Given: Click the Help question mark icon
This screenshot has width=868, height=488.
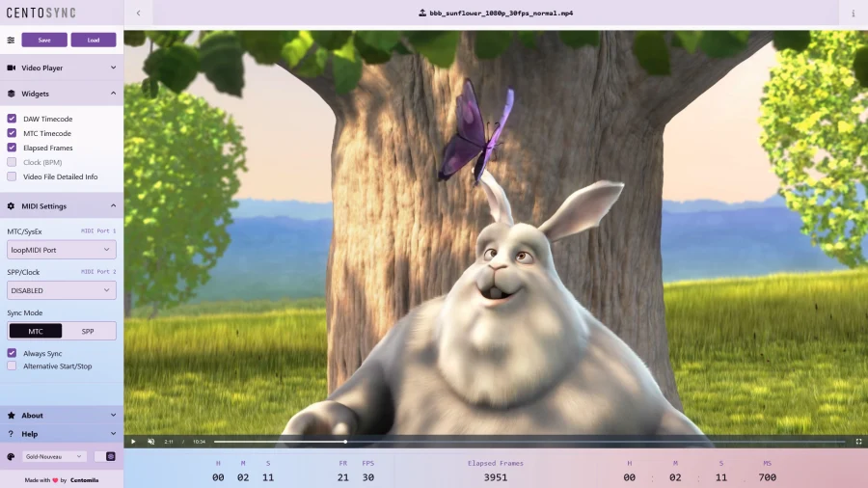Looking at the screenshot, I should coord(11,434).
